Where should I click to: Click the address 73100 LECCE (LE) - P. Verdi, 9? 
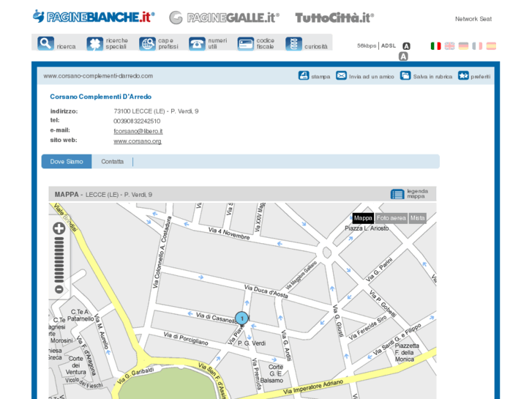point(156,111)
